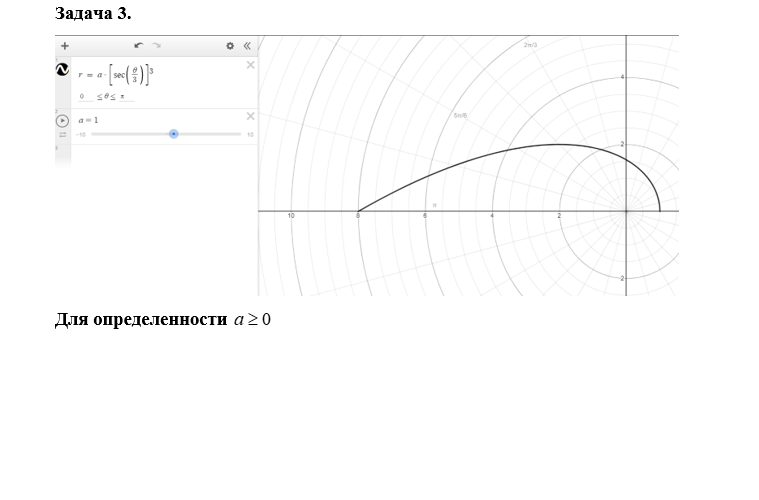The image size is (759, 500).
Task: Toggle visibility of the polar curve expression
Action: click(x=62, y=70)
